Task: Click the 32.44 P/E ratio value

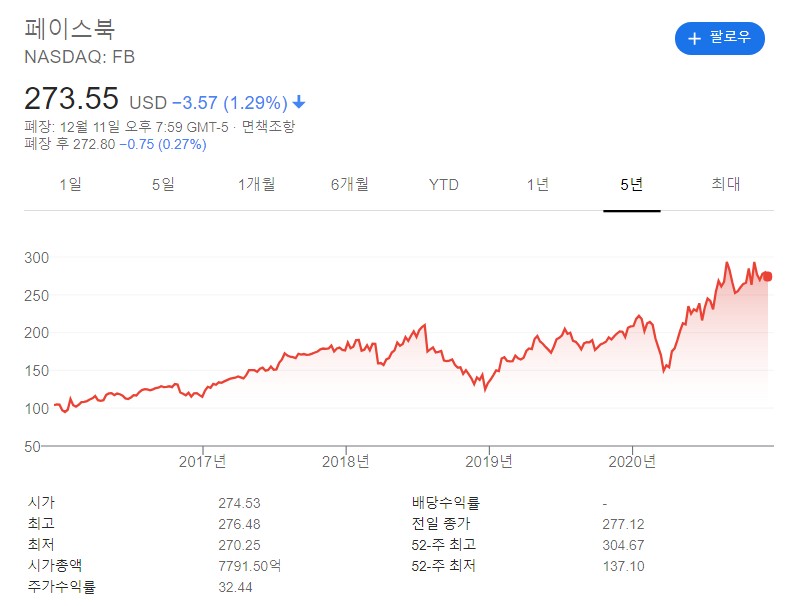Action: [x=235, y=587]
